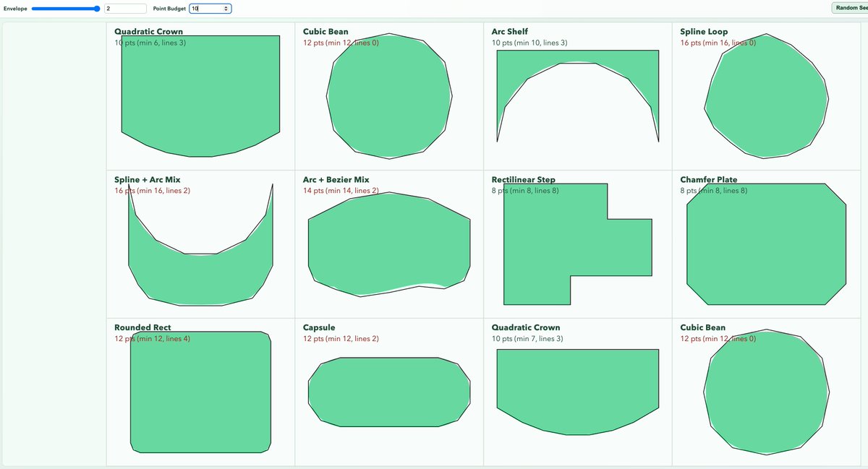Image resolution: width=868 pixels, height=469 pixels.
Task: Select the Rounded Rect shape preview
Action: point(200,394)
